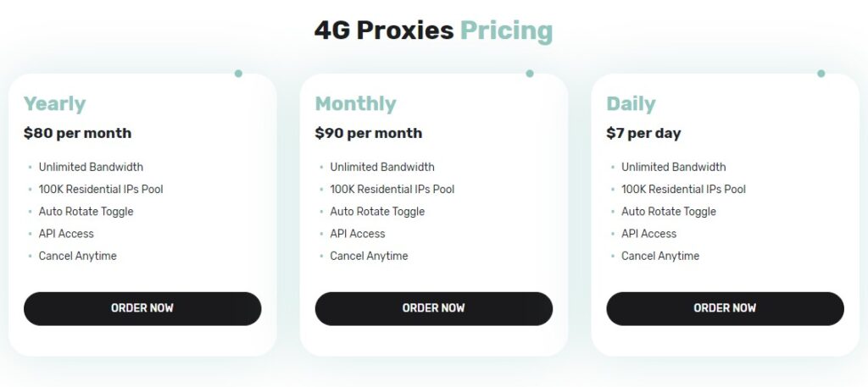868x387 pixels.
Task: Click the teal dot above the Daily card
Action: click(x=821, y=74)
